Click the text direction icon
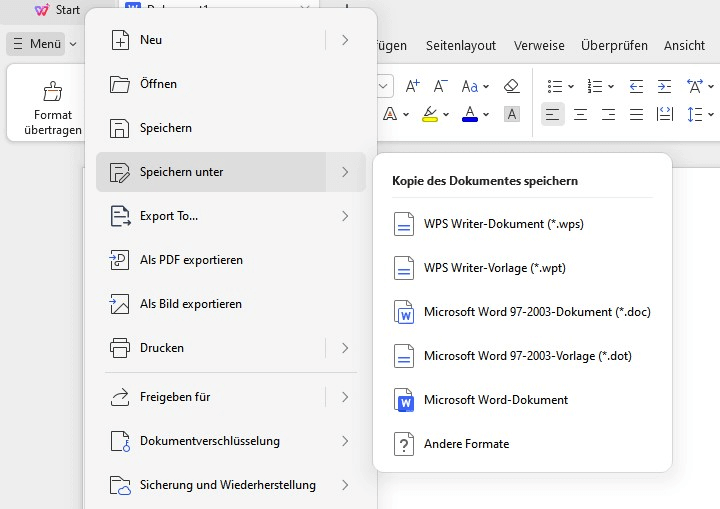 coord(695,86)
